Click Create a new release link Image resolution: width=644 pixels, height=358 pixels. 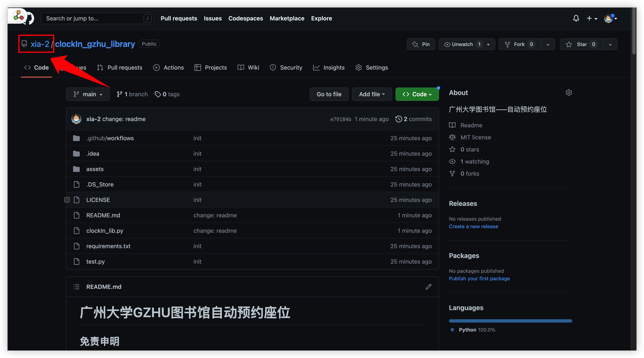tap(473, 226)
